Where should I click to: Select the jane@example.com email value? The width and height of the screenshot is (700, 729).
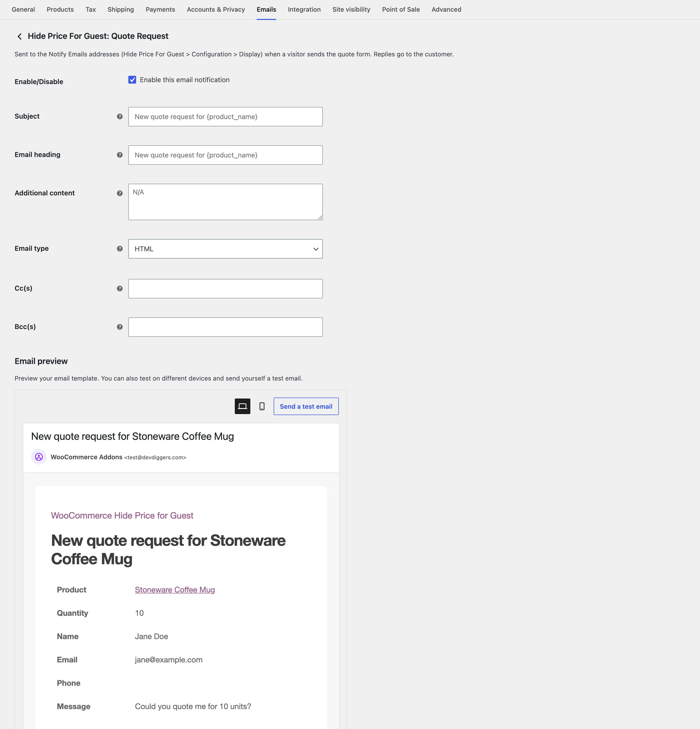(168, 660)
